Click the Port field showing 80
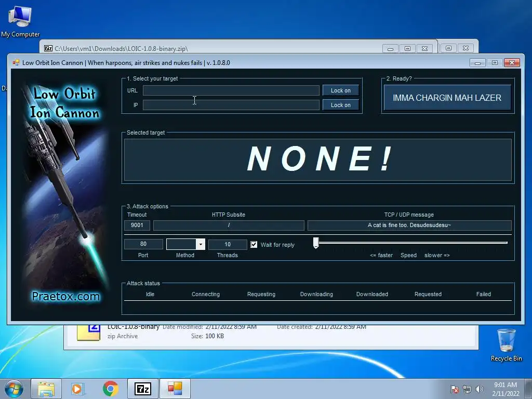 [143, 244]
